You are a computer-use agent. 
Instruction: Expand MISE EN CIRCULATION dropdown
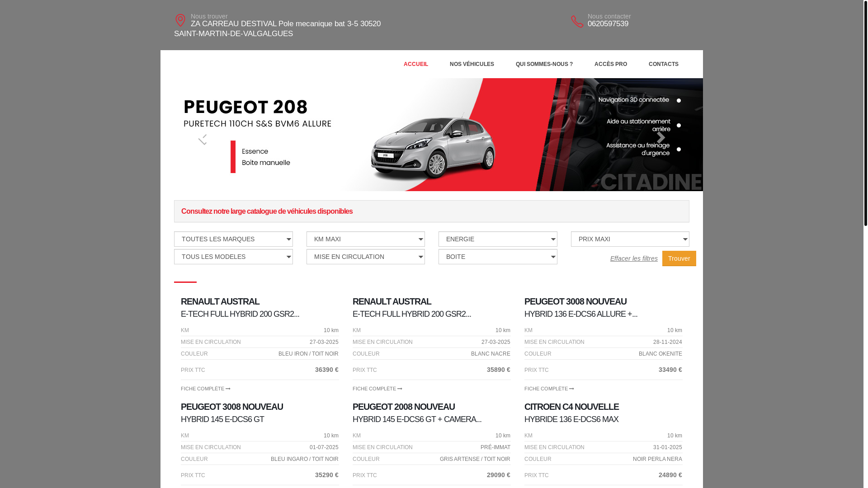click(x=365, y=257)
